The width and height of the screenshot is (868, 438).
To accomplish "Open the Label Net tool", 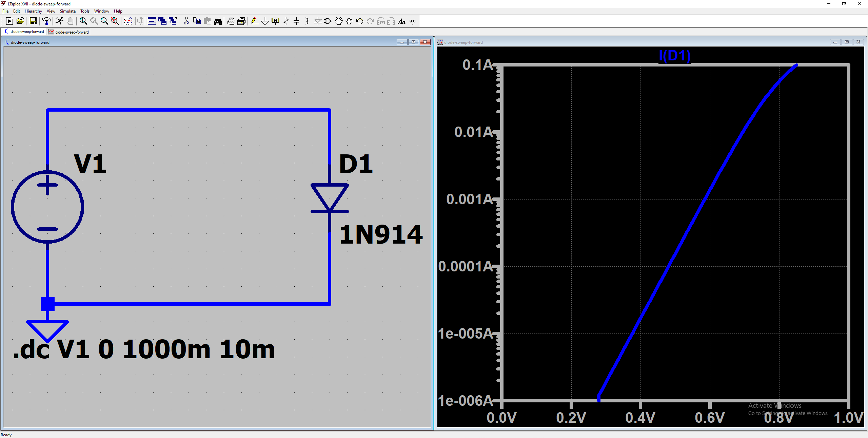I will (275, 21).
